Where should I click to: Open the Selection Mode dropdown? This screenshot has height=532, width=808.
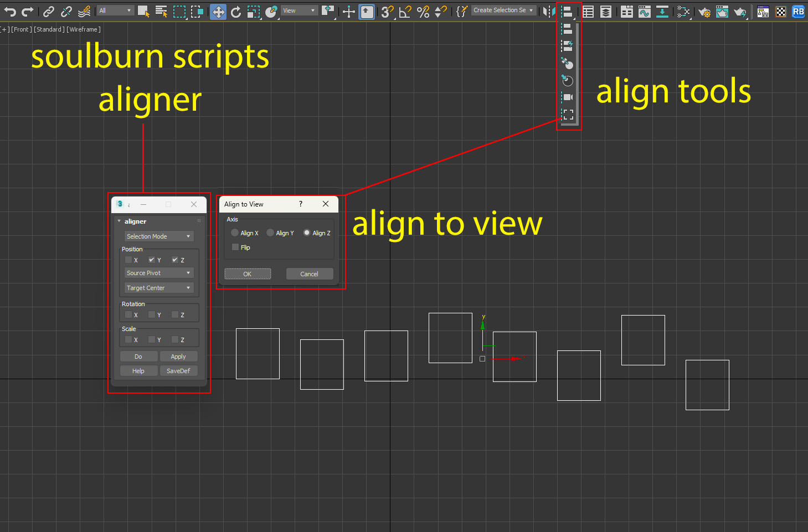(159, 236)
